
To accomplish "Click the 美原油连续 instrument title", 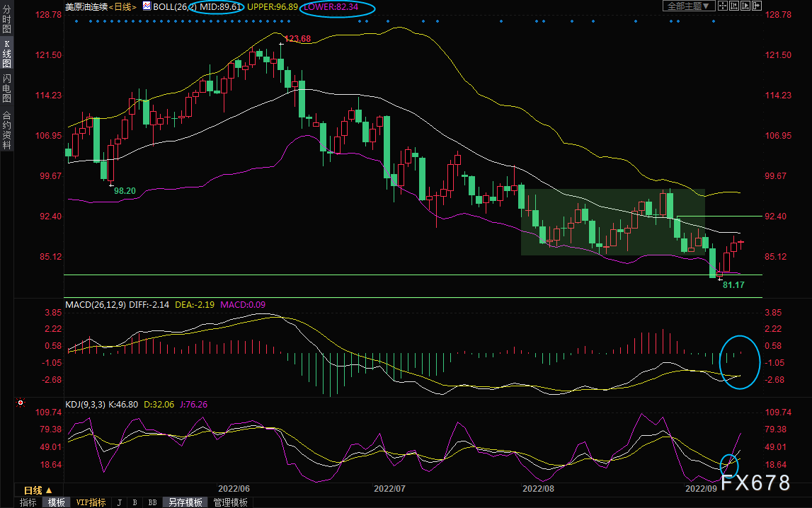I will pyautogui.click(x=86, y=7).
